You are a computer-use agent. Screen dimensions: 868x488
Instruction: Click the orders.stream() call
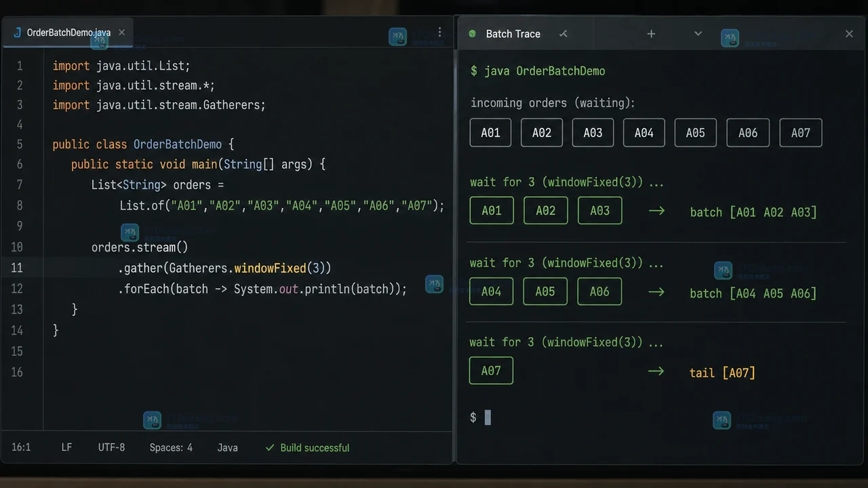click(x=140, y=247)
